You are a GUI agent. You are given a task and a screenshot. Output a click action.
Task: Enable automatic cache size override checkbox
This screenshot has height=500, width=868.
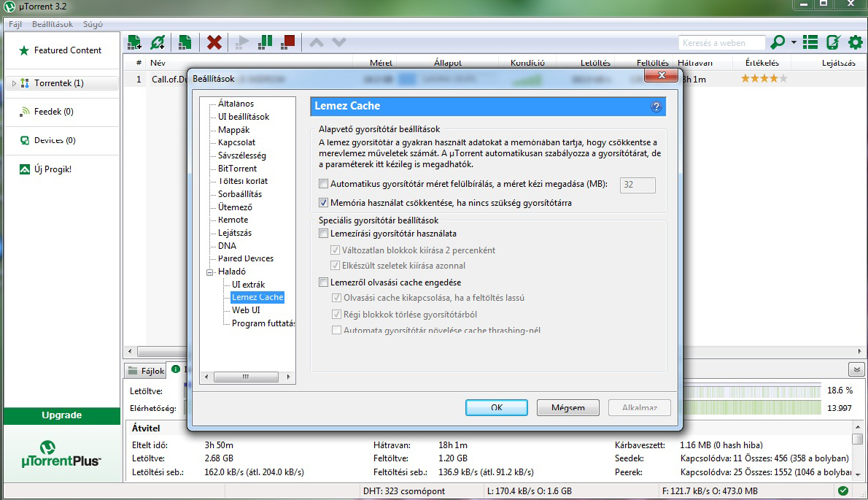coord(323,183)
